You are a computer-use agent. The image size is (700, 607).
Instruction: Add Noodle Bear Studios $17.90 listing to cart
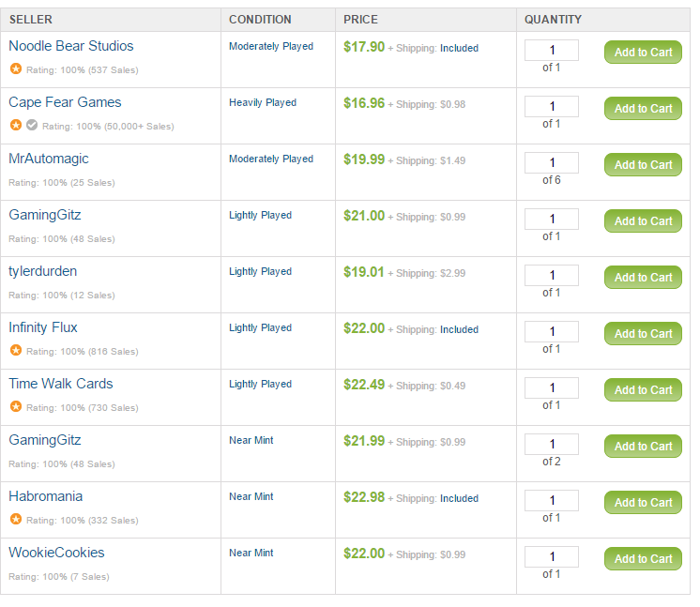(643, 53)
